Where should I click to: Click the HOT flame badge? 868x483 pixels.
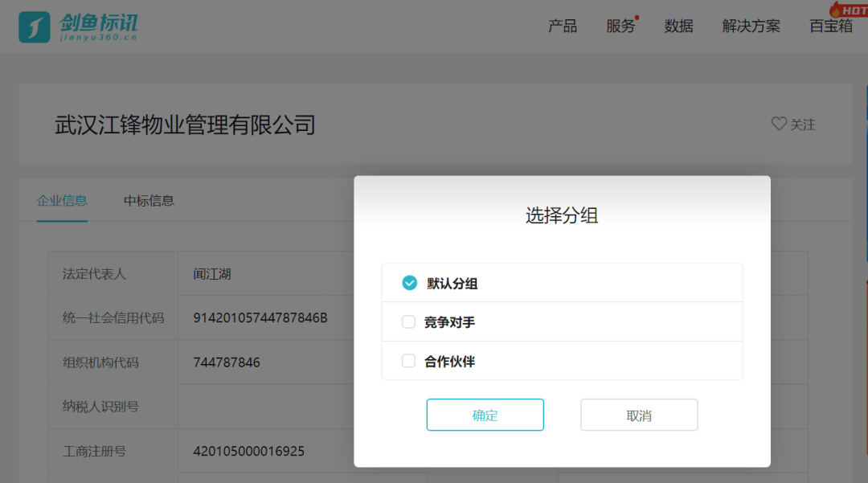click(849, 10)
